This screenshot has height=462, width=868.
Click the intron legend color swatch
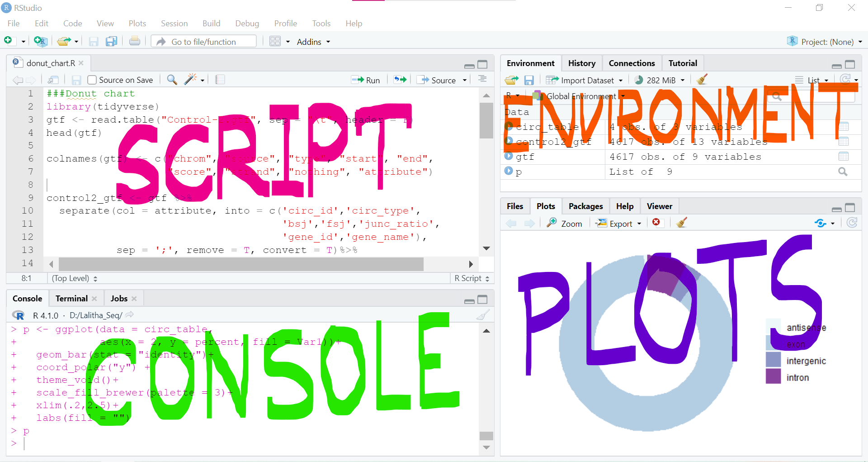tap(773, 376)
